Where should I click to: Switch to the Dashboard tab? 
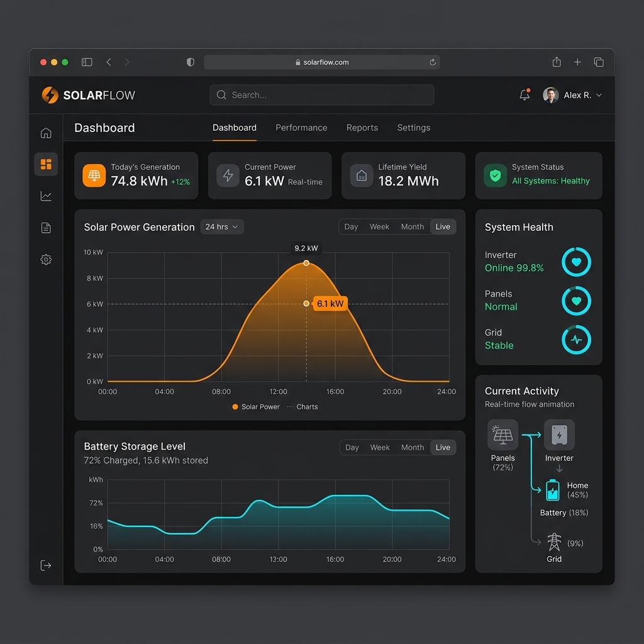click(235, 128)
